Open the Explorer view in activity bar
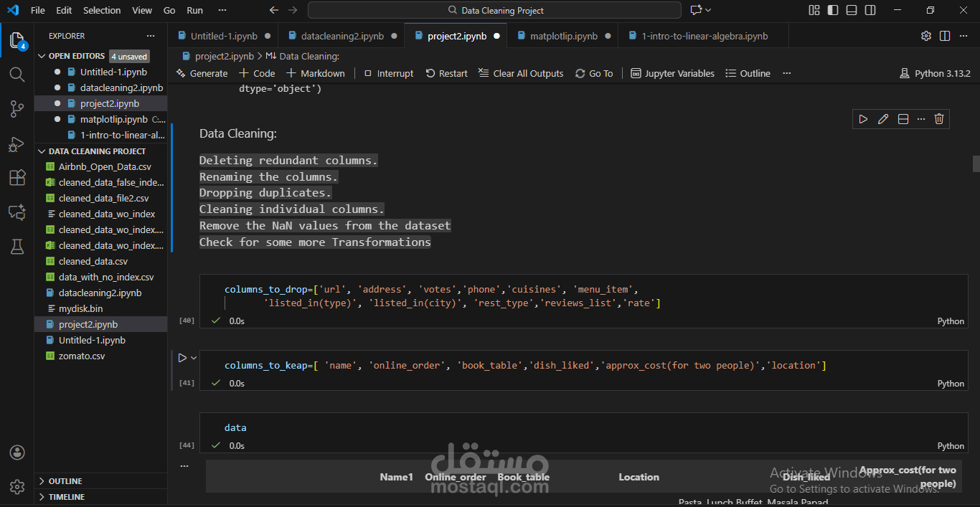980x507 pixels. [x=17, y=40]
